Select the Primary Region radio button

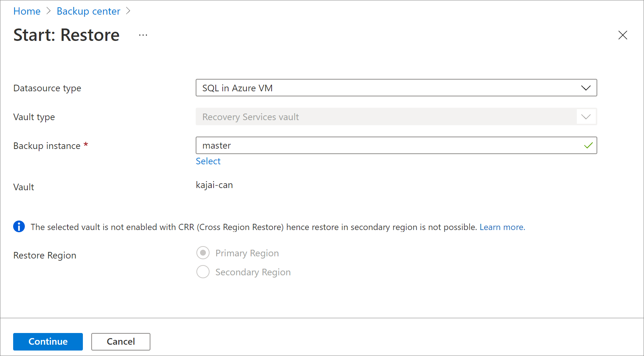(x=203, y=253)
